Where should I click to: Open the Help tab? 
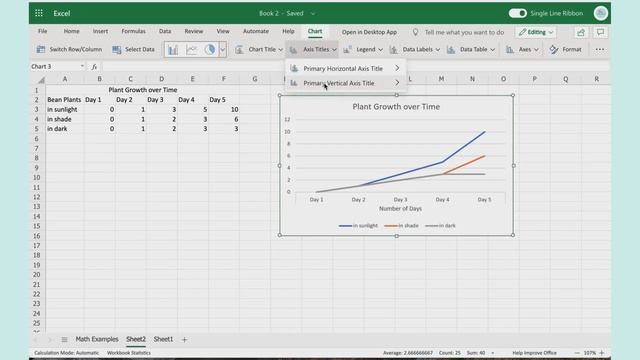pos(288,31)
